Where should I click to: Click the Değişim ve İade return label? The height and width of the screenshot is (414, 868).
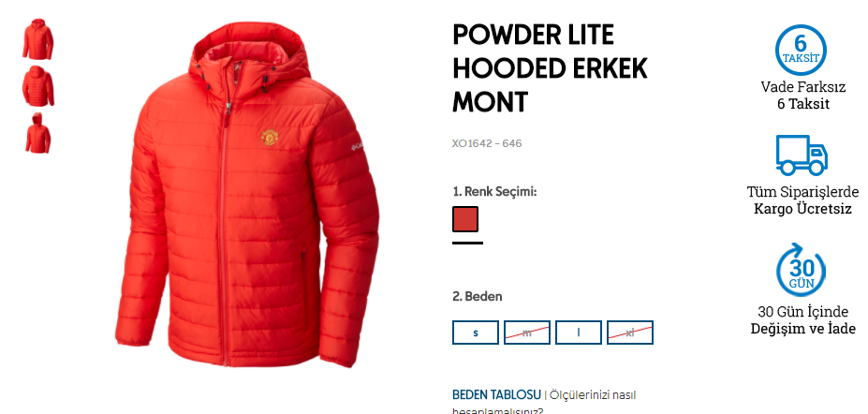pyautogui.click(x=802, y=328)
